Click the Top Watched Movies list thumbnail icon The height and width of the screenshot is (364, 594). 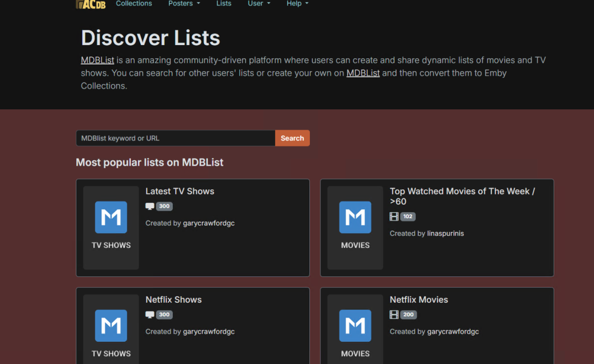pyautogui.click(x=355, y=218)
